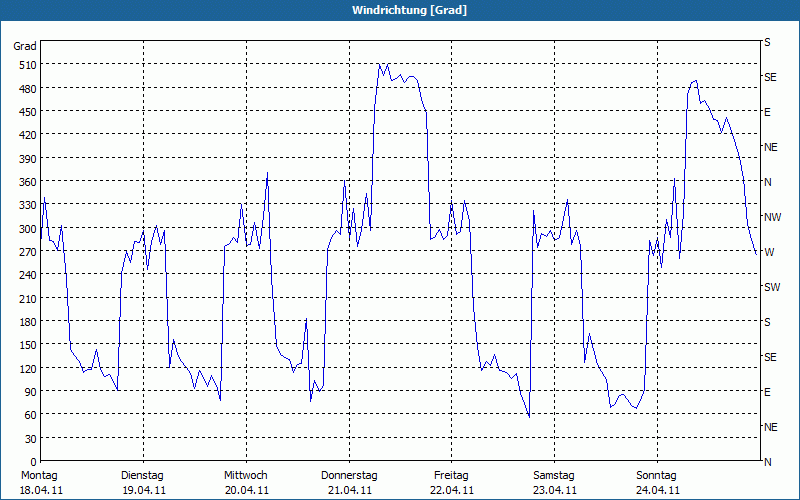Click the date '21.04.11'
This screenshot has height=500, width=800.
pos(350,491)
